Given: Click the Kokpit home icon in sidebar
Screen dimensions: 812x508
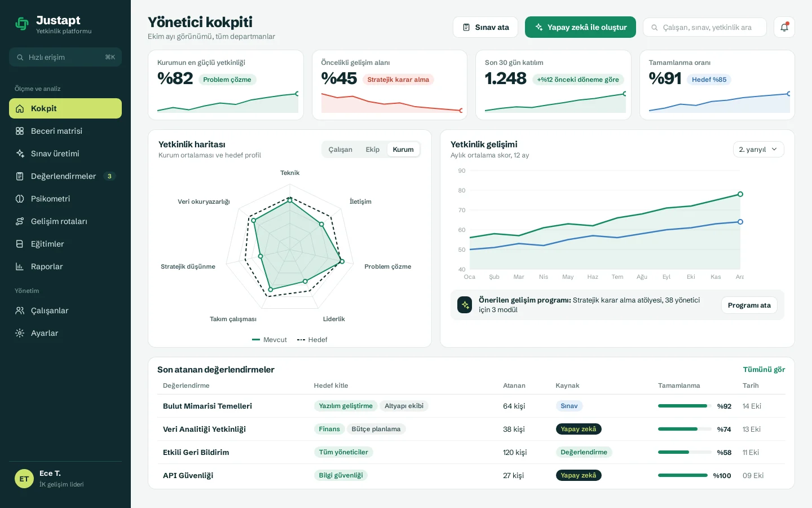Looking at the screenshot, I should tap(20, 108).
